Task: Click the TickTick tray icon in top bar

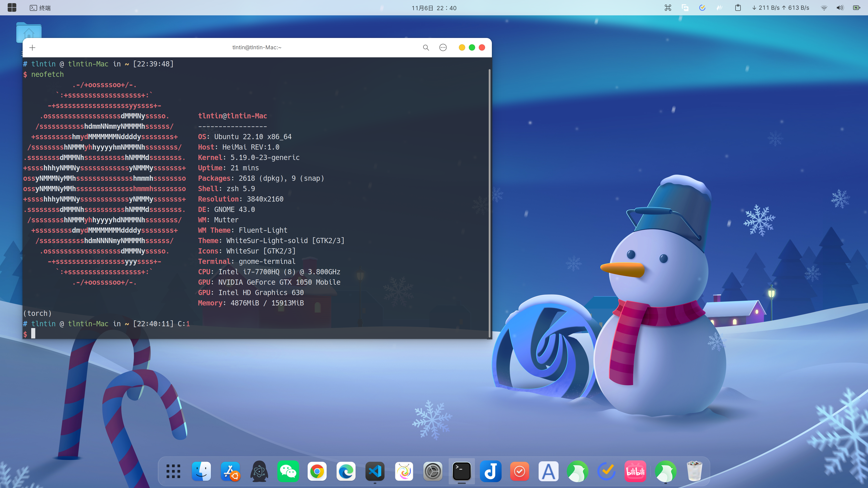Action: click(702, 8)
